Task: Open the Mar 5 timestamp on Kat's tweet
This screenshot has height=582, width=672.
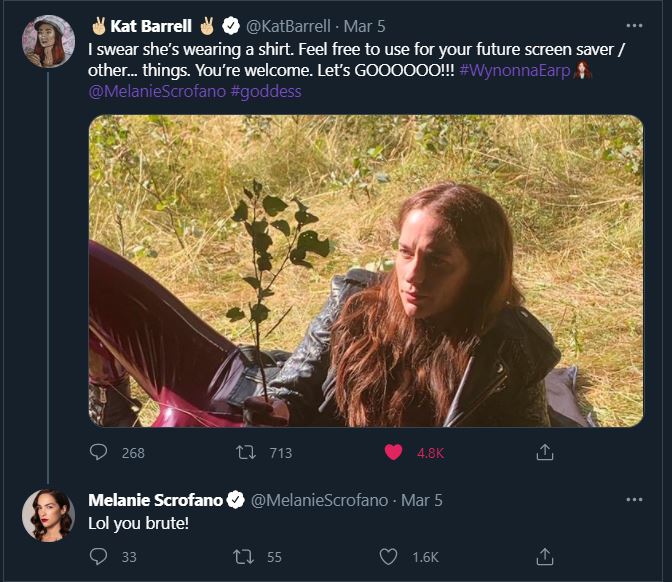Action: pos(365,27)
